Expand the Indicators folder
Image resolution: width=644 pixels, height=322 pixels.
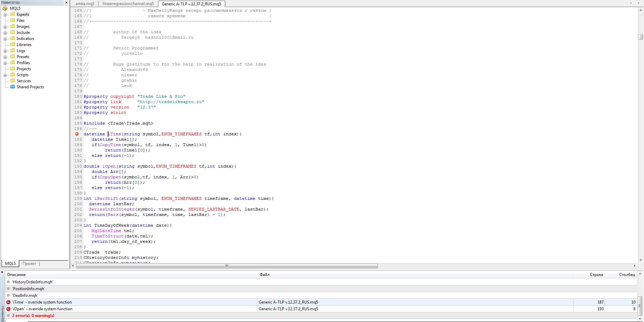[x=5, y=39]
